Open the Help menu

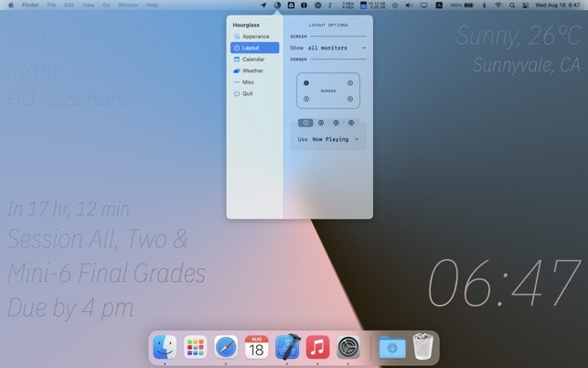pyautogui.click(x=152, y=5)
